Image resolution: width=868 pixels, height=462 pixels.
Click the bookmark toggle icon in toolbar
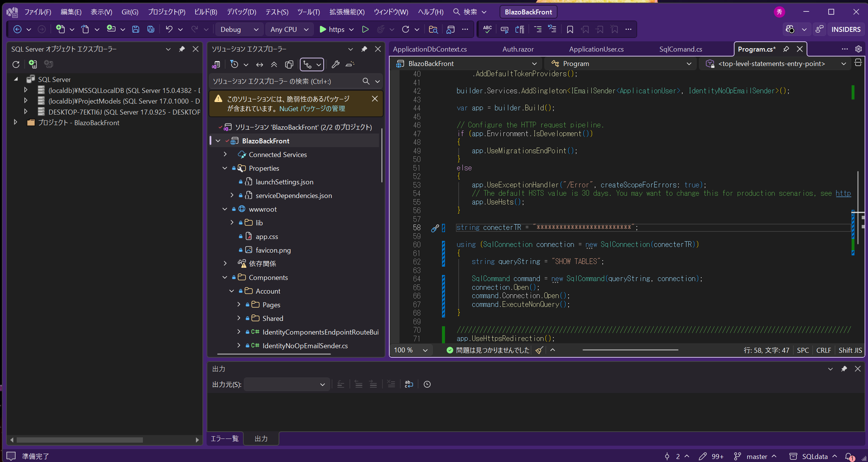[x=570, y=29]
